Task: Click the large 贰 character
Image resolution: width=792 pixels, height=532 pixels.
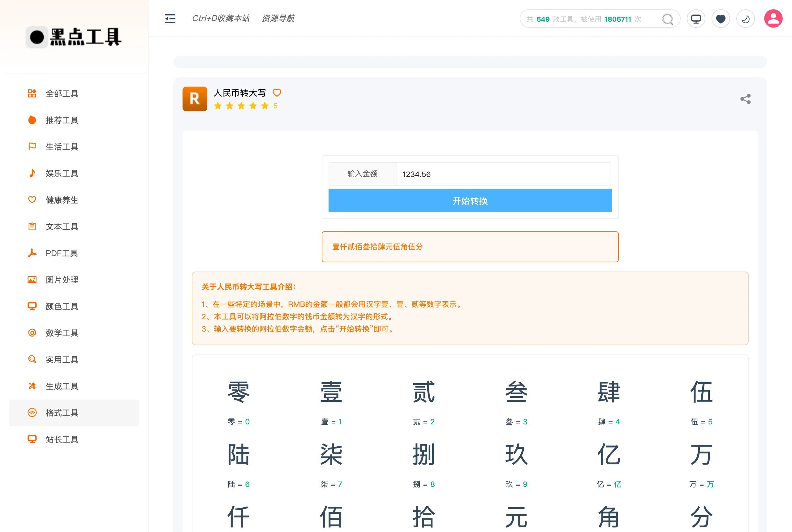Action: click(424, 392)
